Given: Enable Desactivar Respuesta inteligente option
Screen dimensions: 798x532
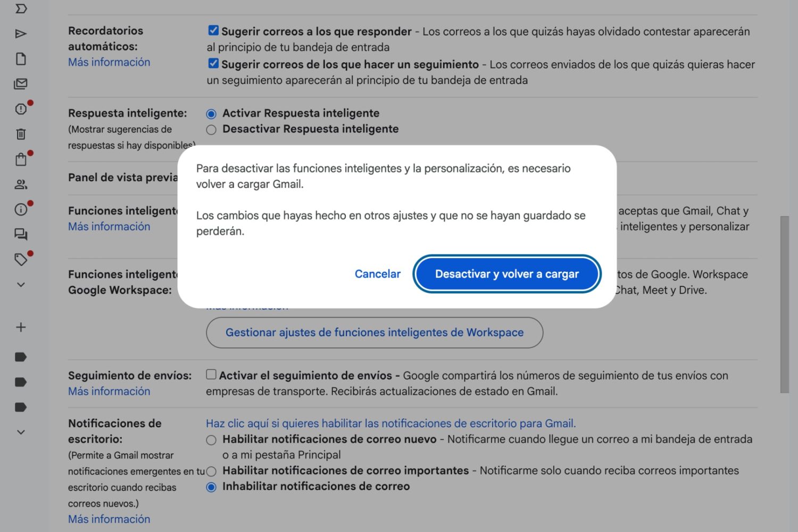Looking at the screenshot, I should 211,129.
